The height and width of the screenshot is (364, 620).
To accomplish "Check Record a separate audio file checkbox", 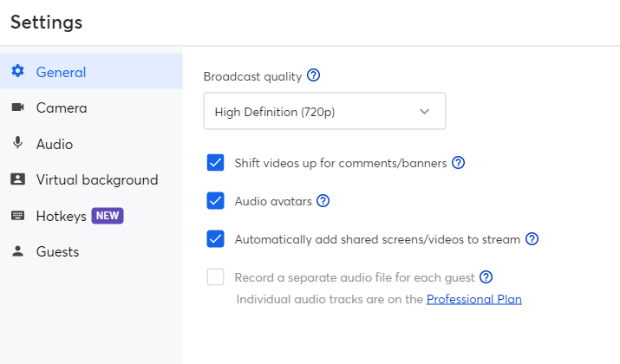I will point(216,277).
